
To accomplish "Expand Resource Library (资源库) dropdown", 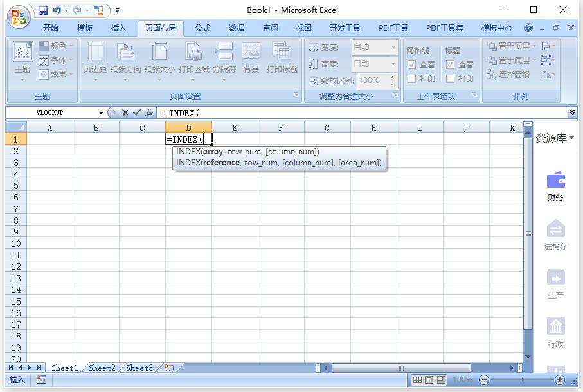I will [x=571, y=138].
